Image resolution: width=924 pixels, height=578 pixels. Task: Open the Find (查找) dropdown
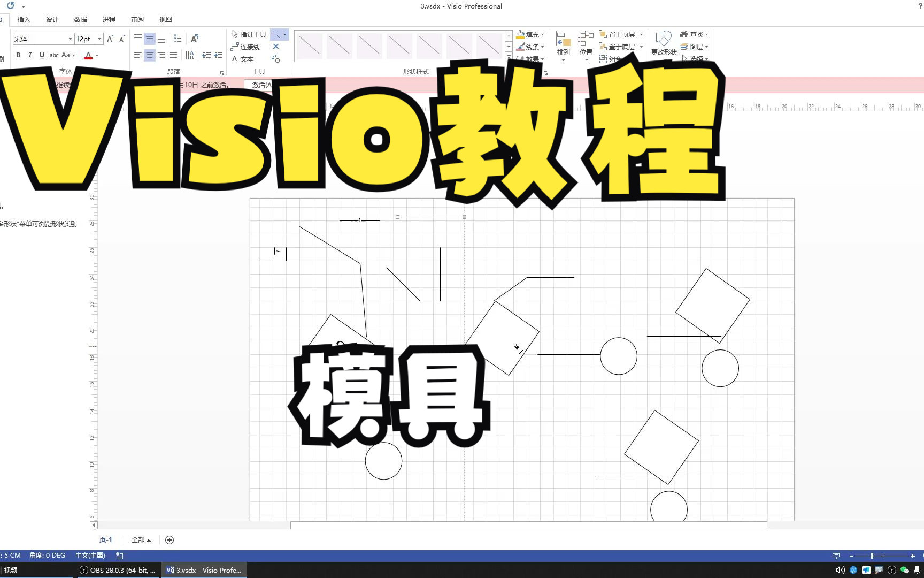(694, 34)
